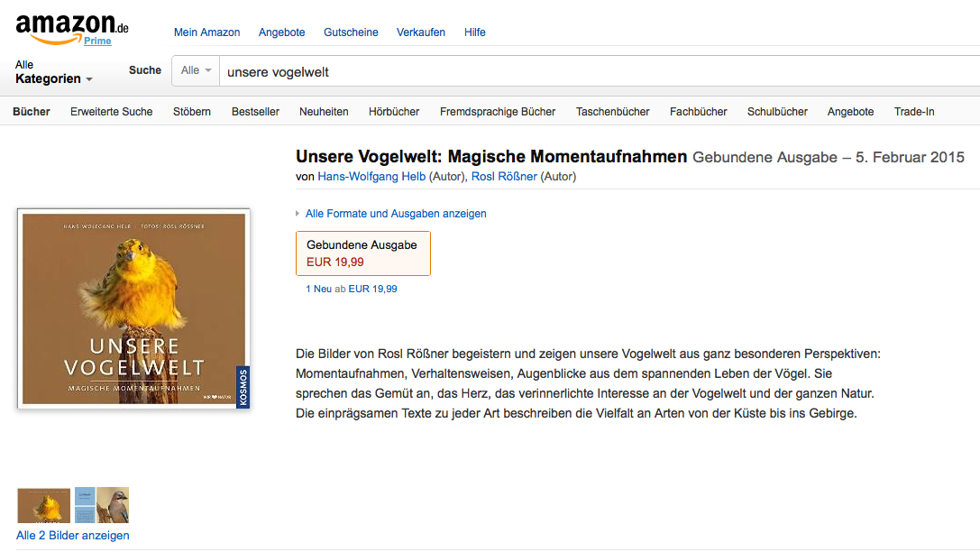Select the Bestseller tab

coord(255,111)
